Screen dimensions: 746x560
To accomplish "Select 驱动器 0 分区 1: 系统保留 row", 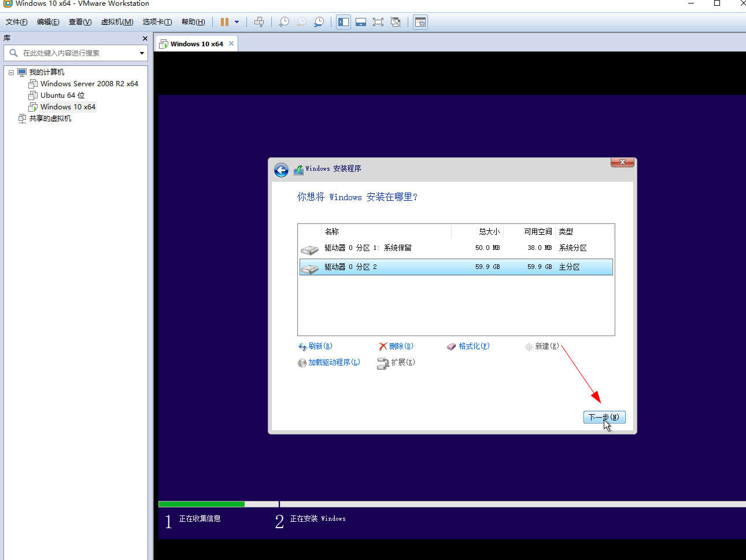I will point(456,248).
